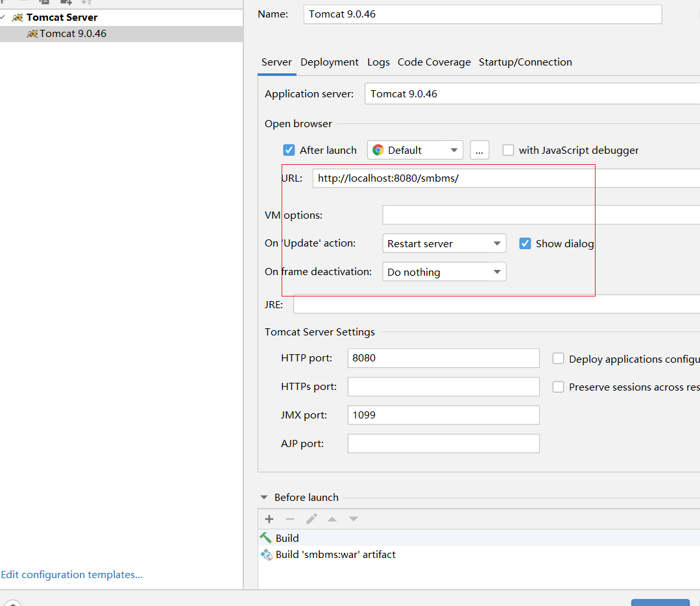700x606 pixels.
Task: Select the Tomcat Server tree node
Action: [x=62, y=18]
